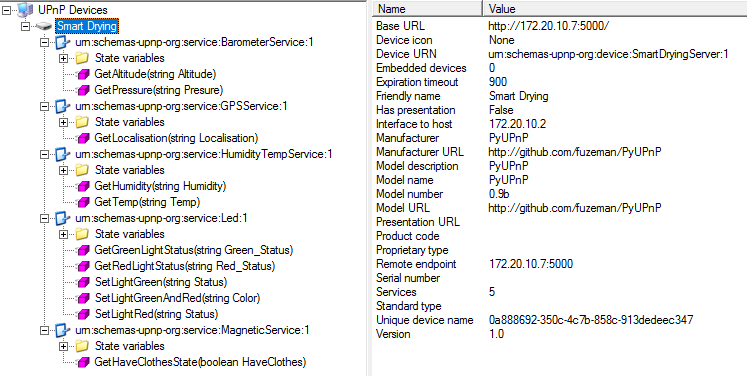Image resolution: width=747 pixels, height=376 pixels.
Task: Select GetLocalisation(string Localisation) action
Action: tap(176, 138)
